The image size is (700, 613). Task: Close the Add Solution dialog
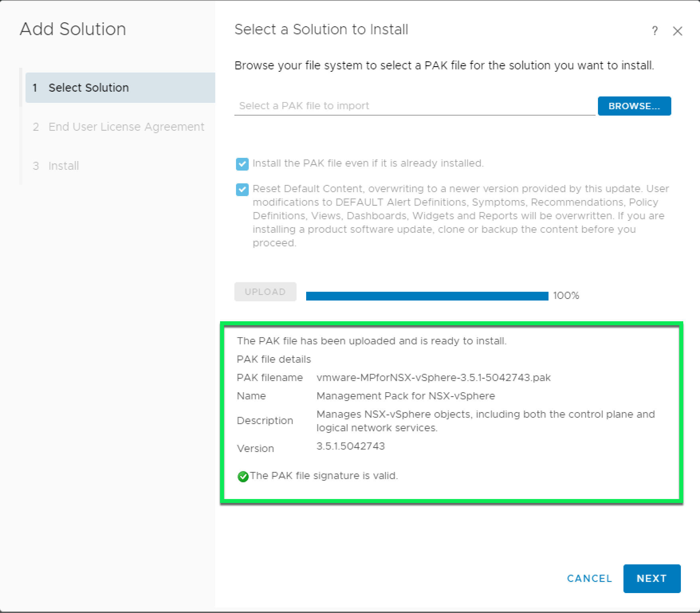pyautogui.click(x=677, y=31)
